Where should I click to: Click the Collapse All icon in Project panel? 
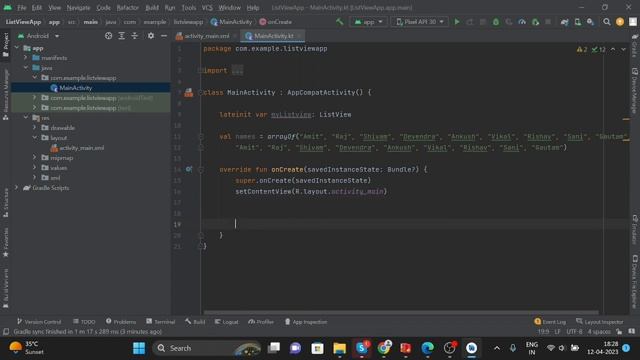[x=135, y=36]
